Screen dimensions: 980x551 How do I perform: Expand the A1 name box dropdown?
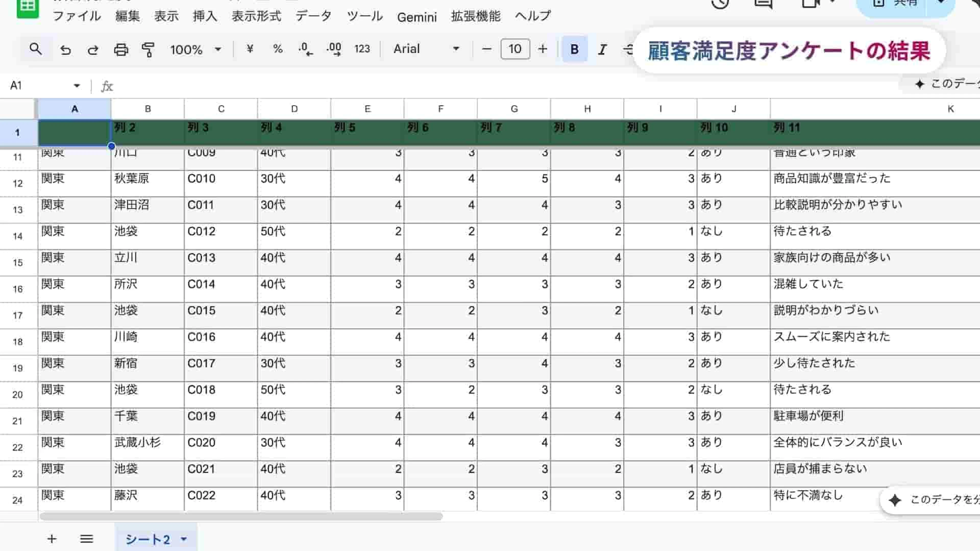(x=77, y=85)
